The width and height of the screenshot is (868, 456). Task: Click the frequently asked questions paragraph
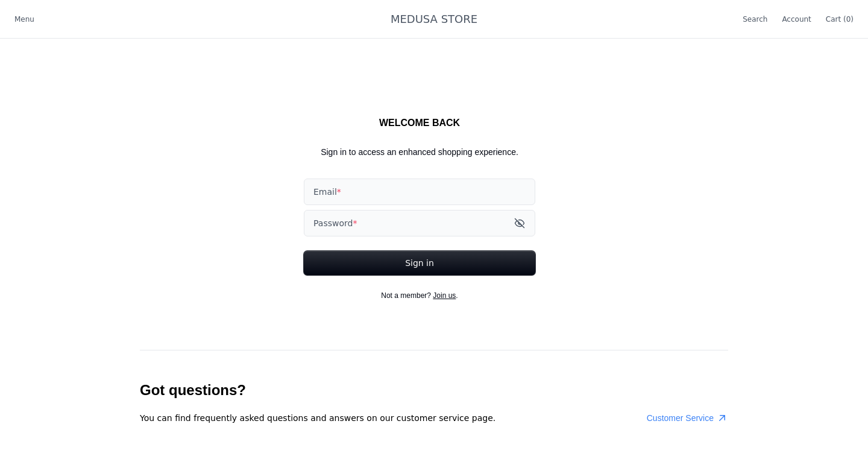[318, 418]
